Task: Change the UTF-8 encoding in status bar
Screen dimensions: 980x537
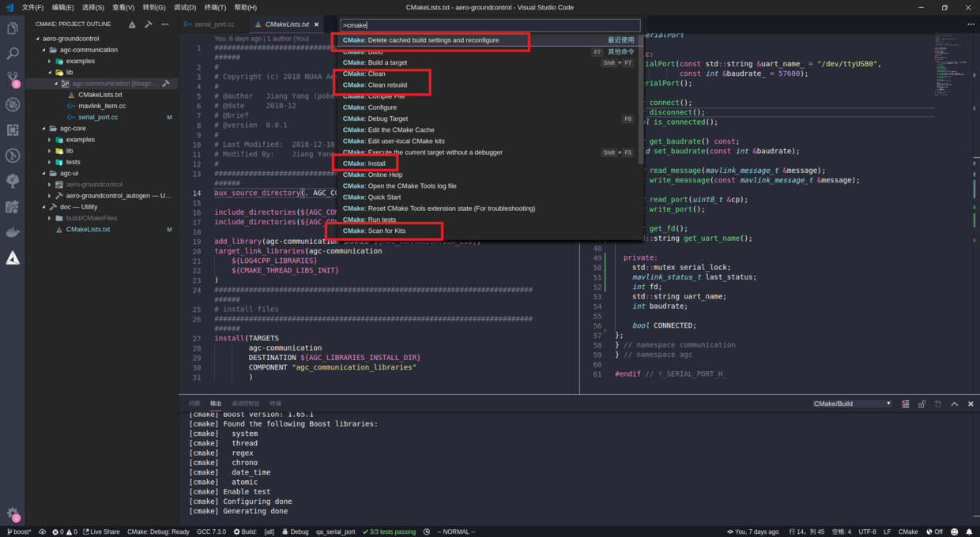Action: pyautogui.click(x=867, y=531)
